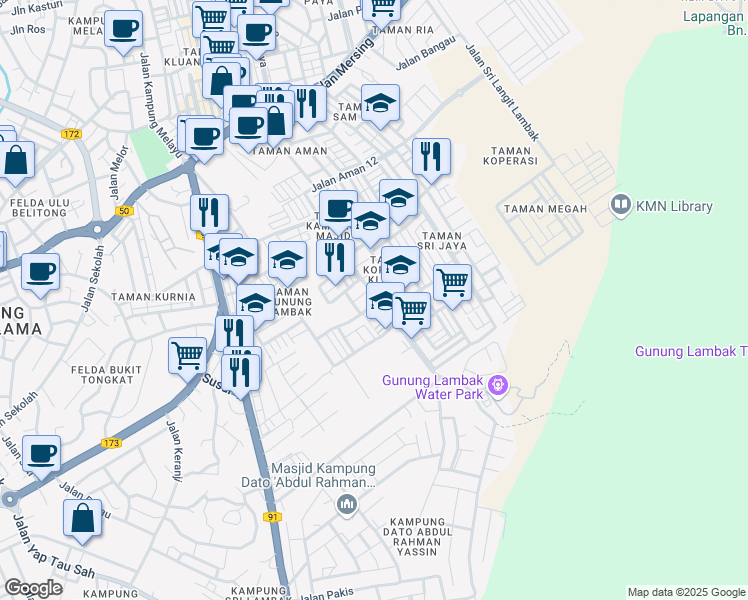748x600 pixels.
Task: Click the cafe marker near Jln Ros
Action: click(123, 29)
